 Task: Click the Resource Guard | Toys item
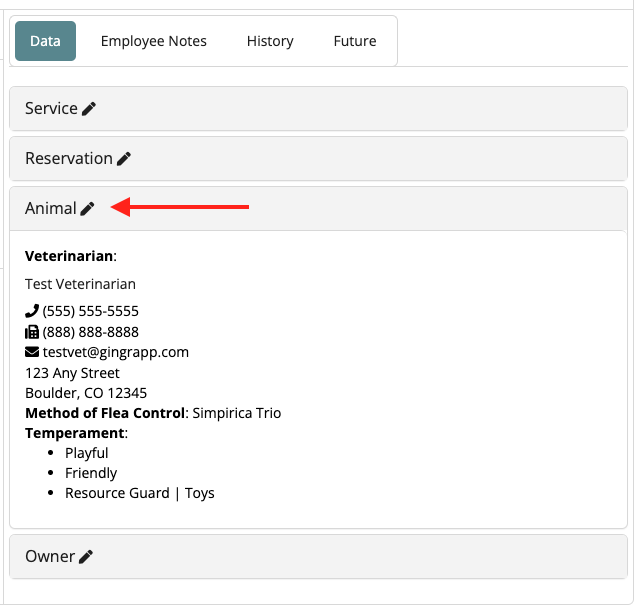click(x=140, y=493)
